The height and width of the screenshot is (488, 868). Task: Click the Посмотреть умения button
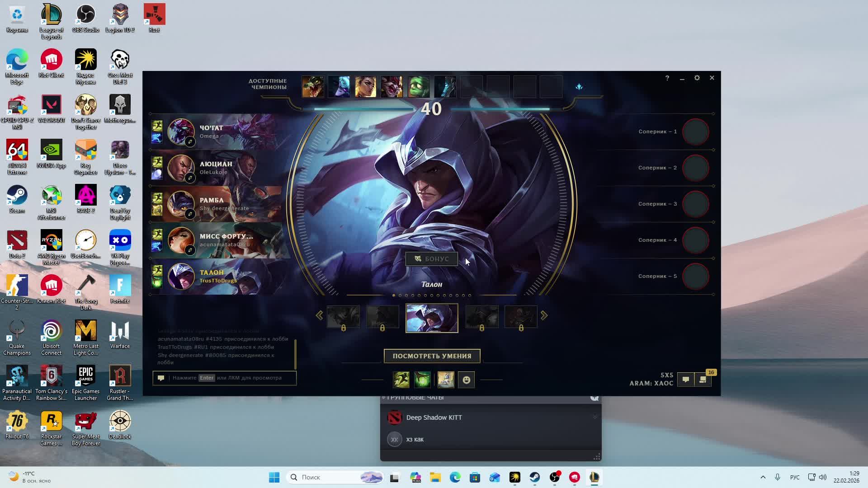(432, 356)
